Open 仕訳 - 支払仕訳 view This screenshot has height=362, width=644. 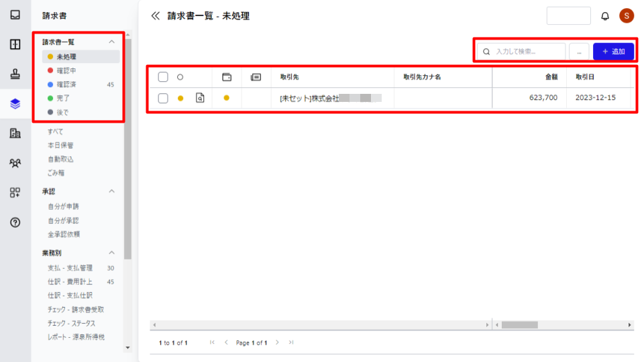[x=70, y=296]
